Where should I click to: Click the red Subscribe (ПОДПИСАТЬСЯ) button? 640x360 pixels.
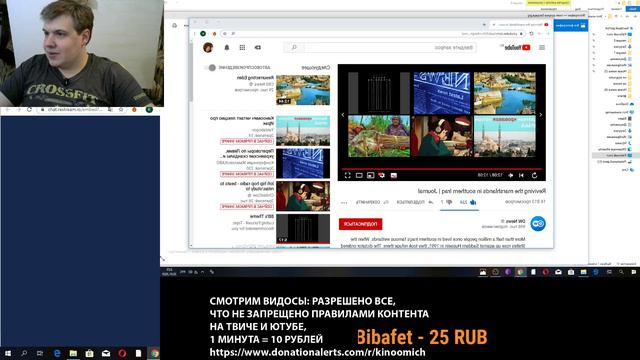click(x=360, y=224)
